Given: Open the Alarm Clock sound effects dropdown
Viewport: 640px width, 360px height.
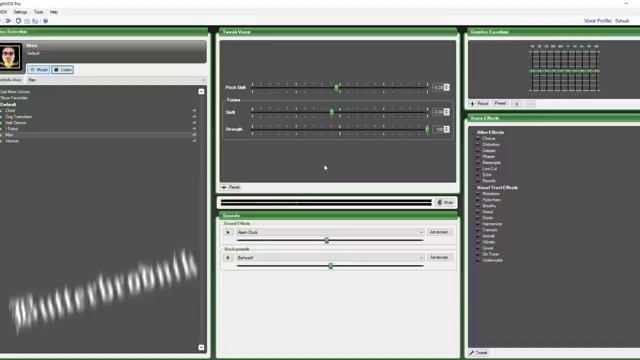Looking at the screenshot, I should 330,232.
